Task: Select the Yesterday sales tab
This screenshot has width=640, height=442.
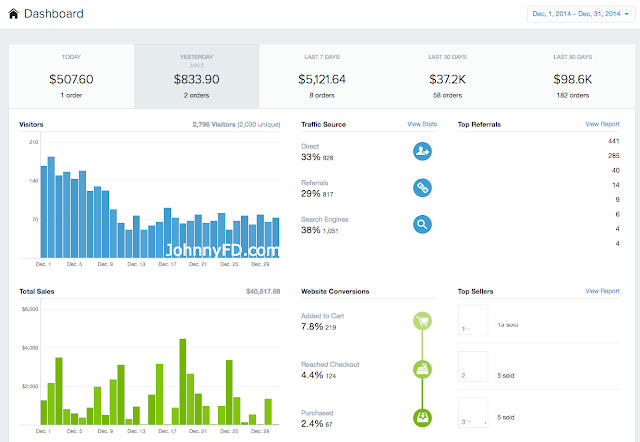Action: [x=196, y=76]
